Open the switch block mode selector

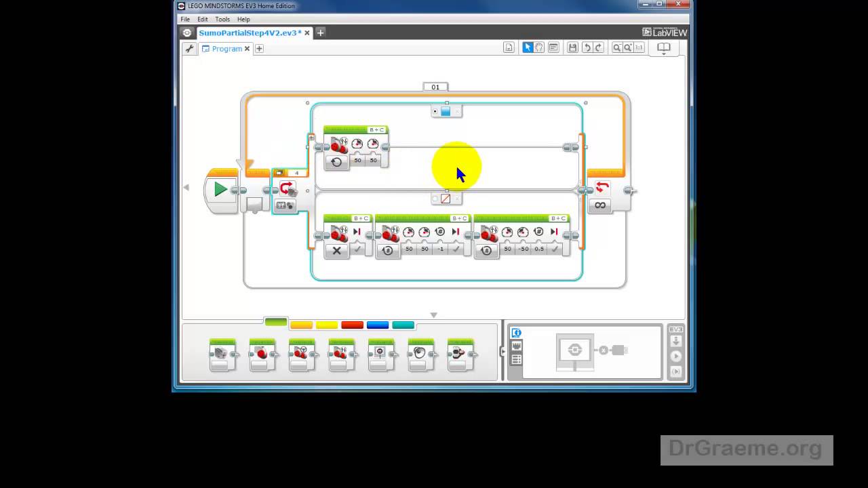point(285,205)
